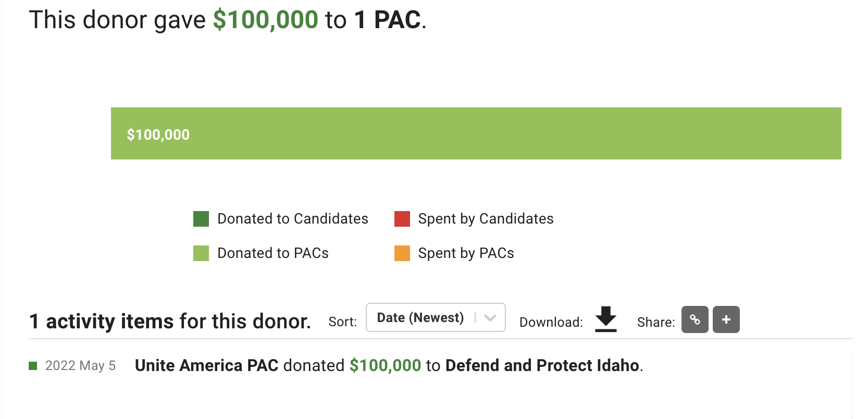The width and height of the screenshot is (868, 419).
Task: Expand sort dropdown chevron arrow
Action: tap(490, 318)
